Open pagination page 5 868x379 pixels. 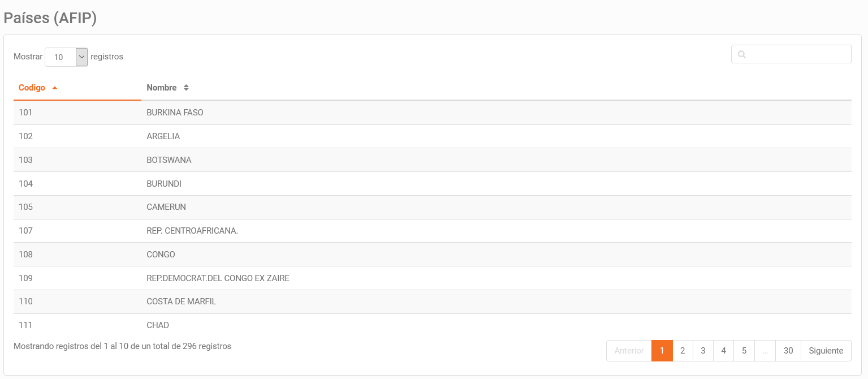point(744,351)
